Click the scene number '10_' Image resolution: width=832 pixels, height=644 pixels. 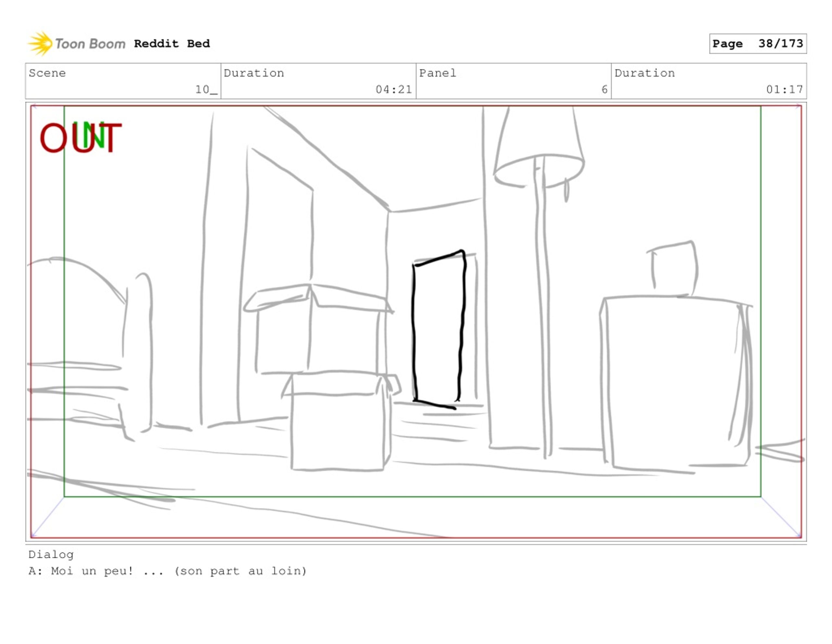(206, 89)
